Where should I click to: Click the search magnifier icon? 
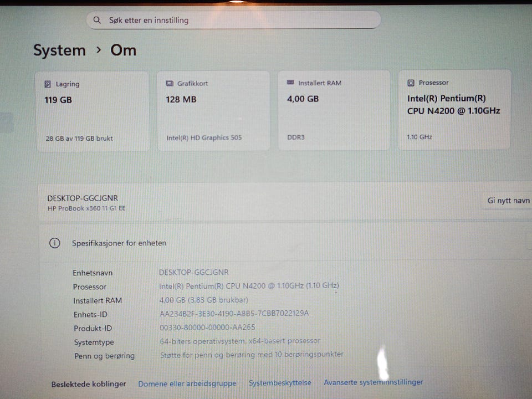pyautogui.click(x=97, y=20)
